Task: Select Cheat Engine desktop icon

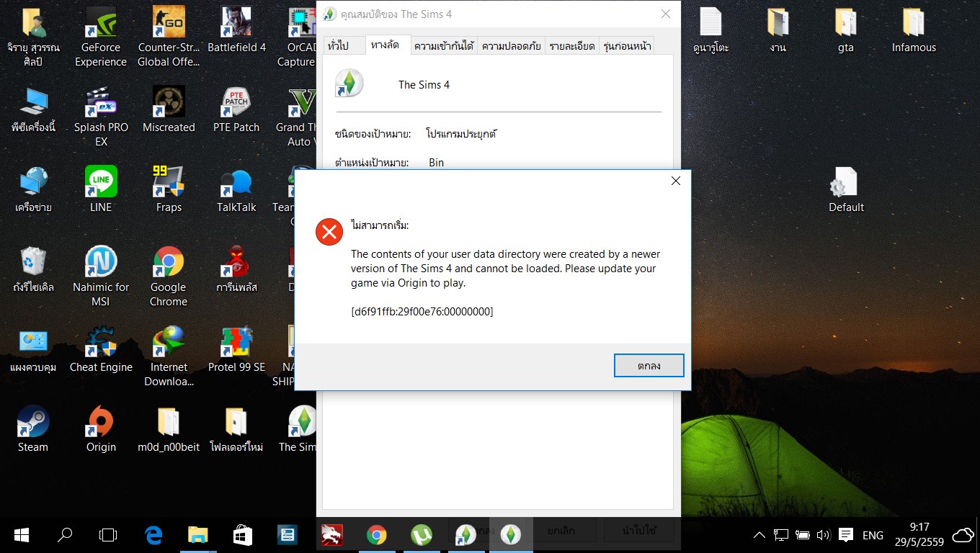Action: (101, 349)
